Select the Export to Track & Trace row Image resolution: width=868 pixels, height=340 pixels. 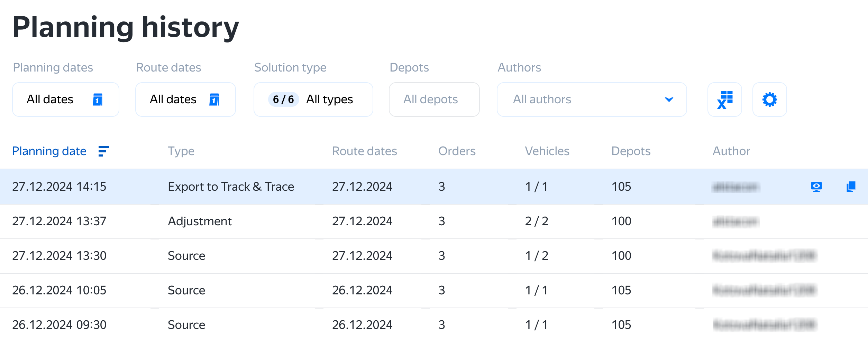coord(231,187)
